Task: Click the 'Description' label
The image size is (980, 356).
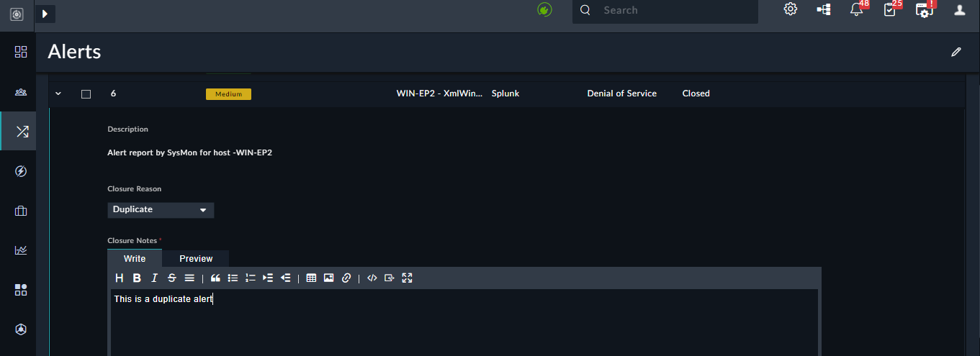Action: tap(128, 129)
